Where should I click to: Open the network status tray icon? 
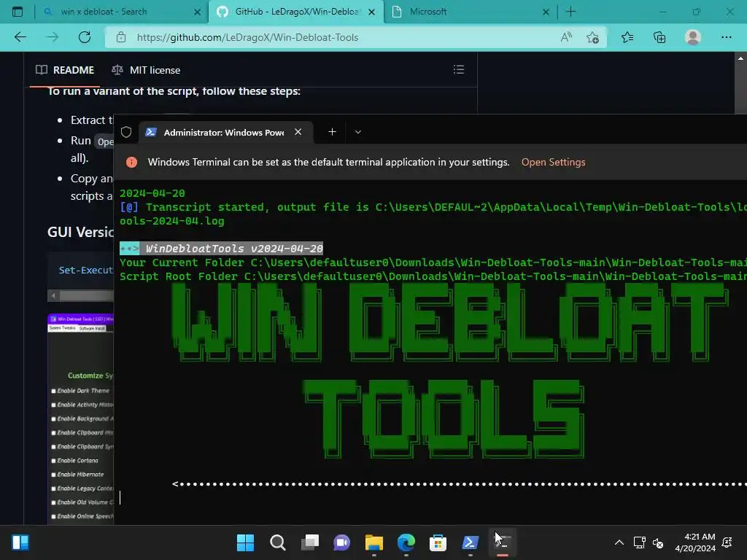click(639, 542)
